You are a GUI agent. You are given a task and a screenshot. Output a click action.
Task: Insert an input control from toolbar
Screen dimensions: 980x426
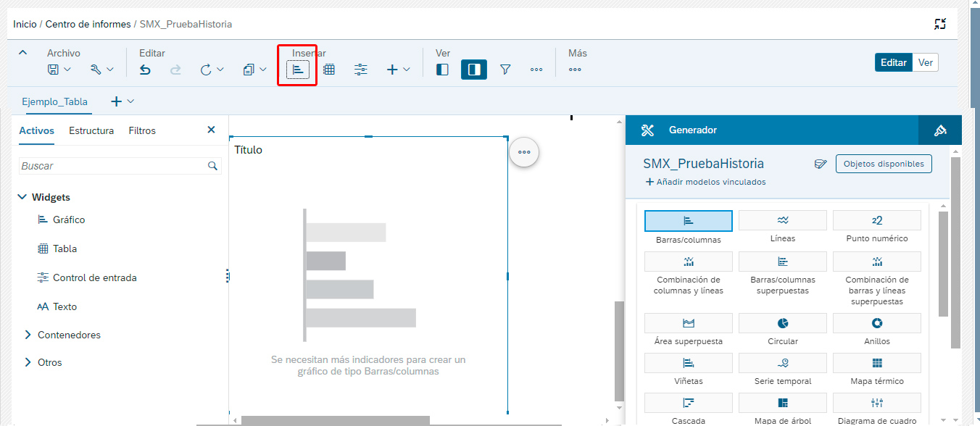(x=361, y=70)
